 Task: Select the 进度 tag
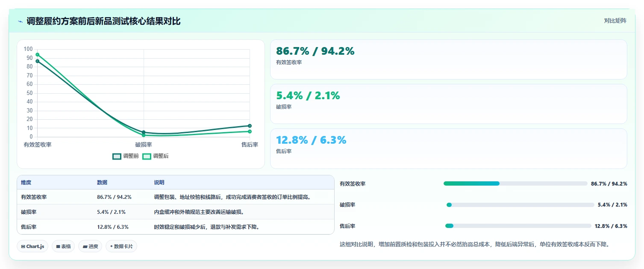(90, 246)
